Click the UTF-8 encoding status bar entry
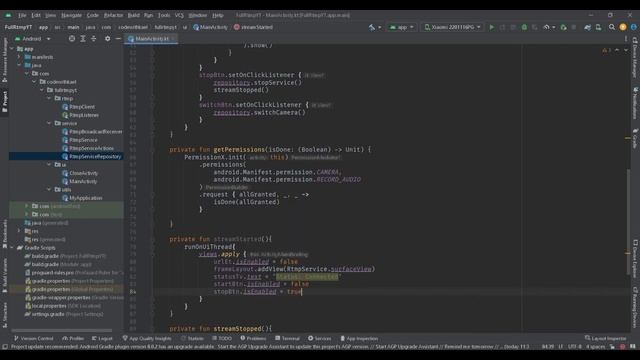The height and width of the screenshot is (360, 640). pos(575,347)
